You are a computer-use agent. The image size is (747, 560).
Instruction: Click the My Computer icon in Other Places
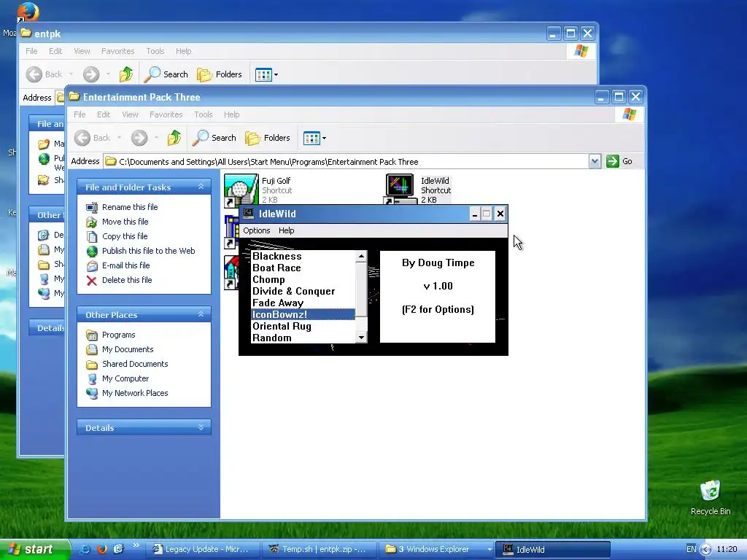92,378
